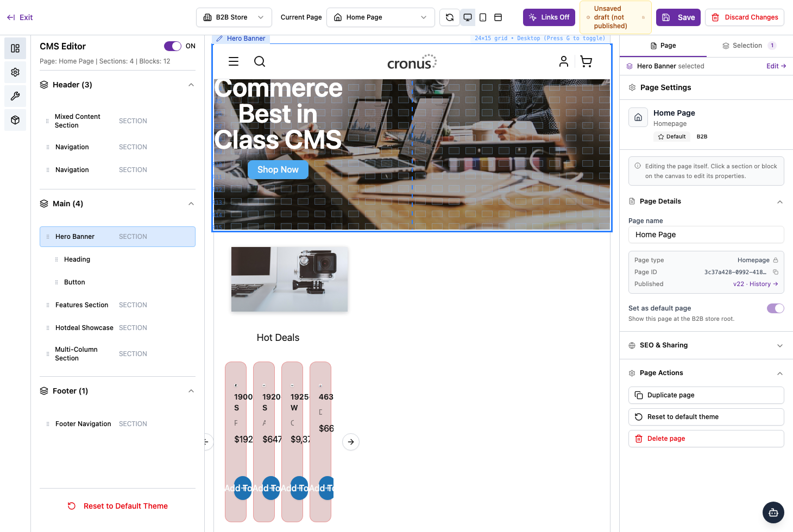The width and height of the screenshot is (793, 532).
Task: Click Reset to Default Theme at panel bottom
Action: coord(118,506)
